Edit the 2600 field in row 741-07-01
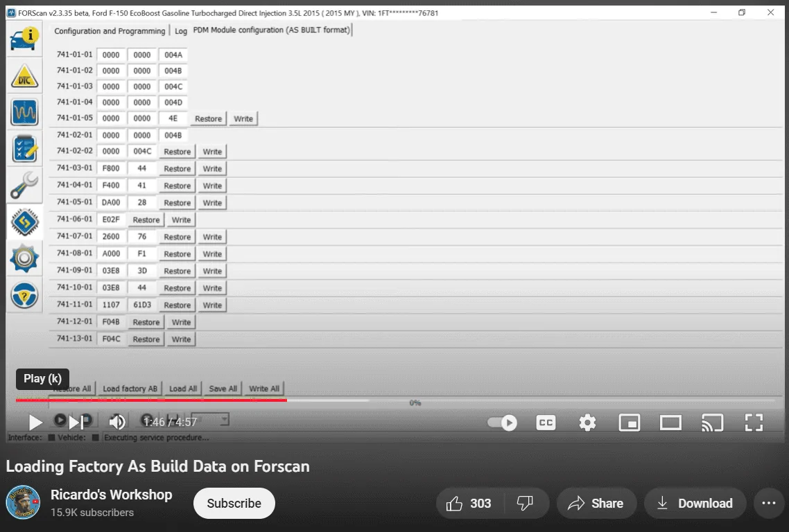Screen dimensions: 789x532 [x=111, y=237]
